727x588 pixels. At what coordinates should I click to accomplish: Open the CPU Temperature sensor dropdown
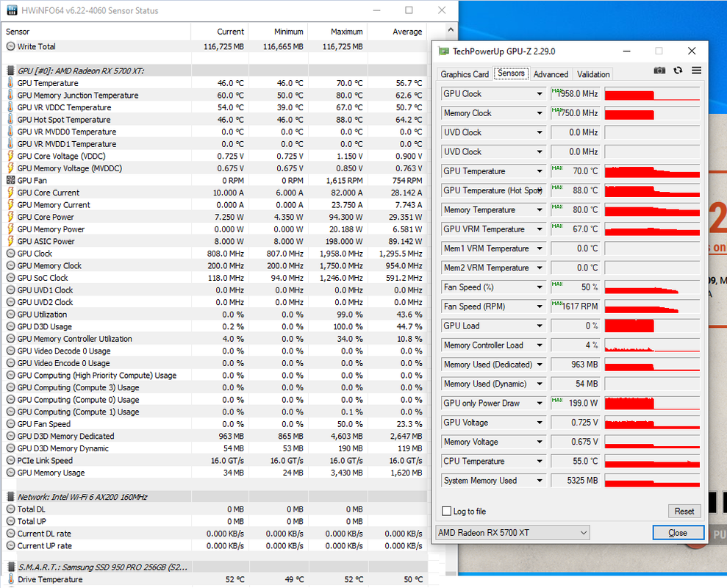(540, 462)
